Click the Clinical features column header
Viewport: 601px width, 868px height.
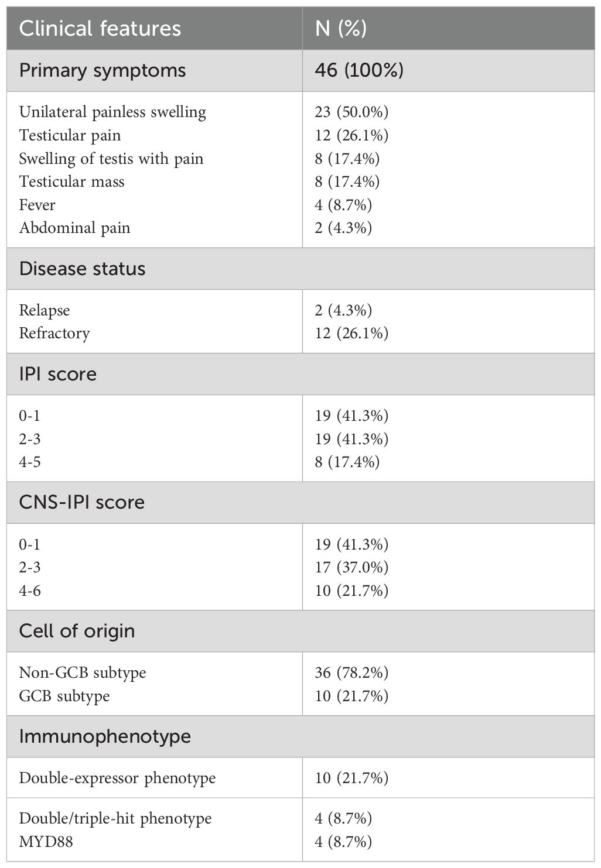pos(100,29)
